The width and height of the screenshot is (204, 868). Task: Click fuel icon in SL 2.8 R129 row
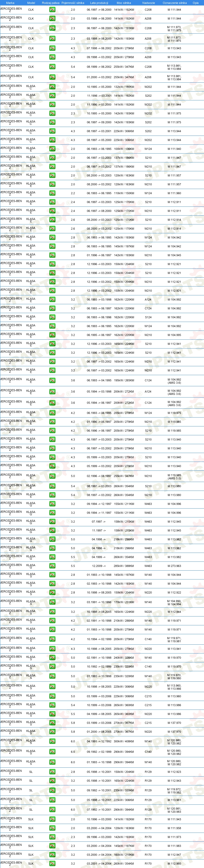52,772
